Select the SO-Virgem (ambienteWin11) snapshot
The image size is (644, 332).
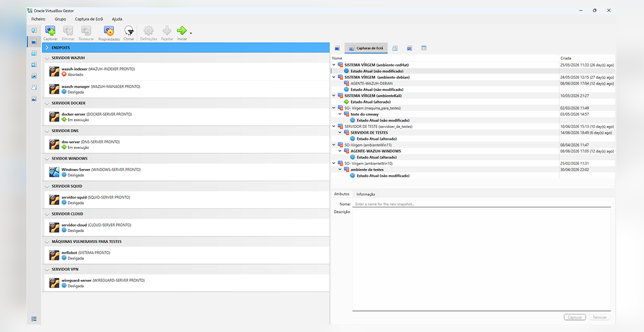tap(367, 145)
